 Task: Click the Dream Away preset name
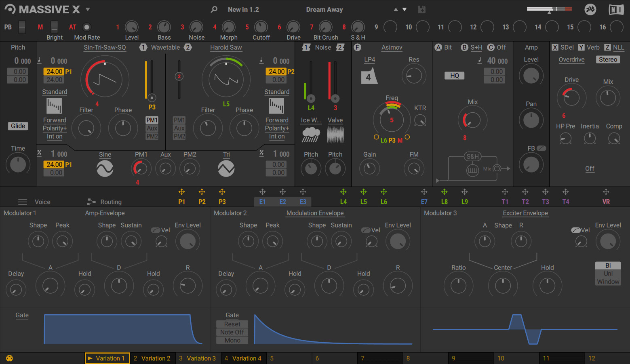coord(324,9)
